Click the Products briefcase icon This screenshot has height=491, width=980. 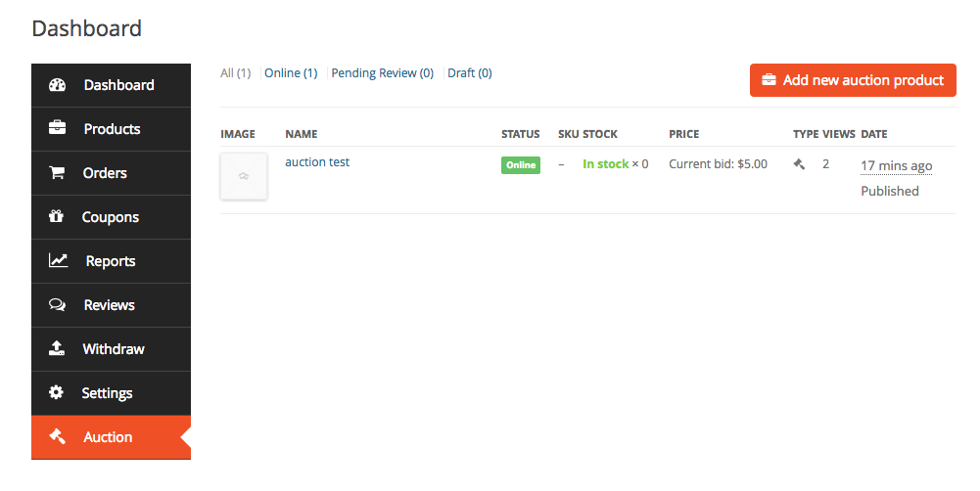pos(57,128)
